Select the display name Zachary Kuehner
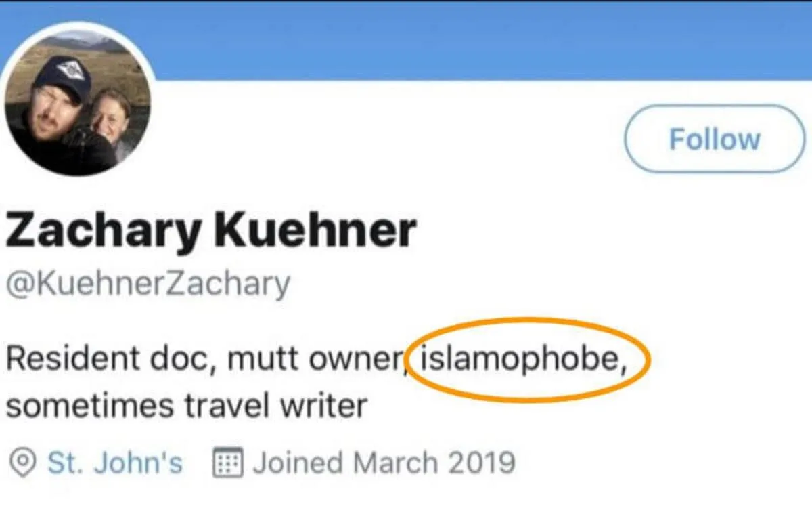This screenshot has width=812, height=508. [210, 230]
